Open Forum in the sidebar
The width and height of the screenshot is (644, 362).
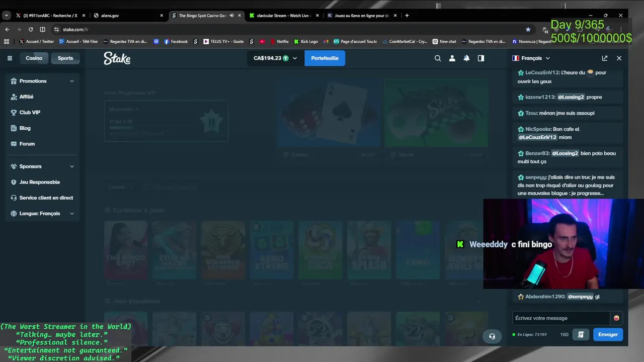pyautogui.click(x=42, y=144)
